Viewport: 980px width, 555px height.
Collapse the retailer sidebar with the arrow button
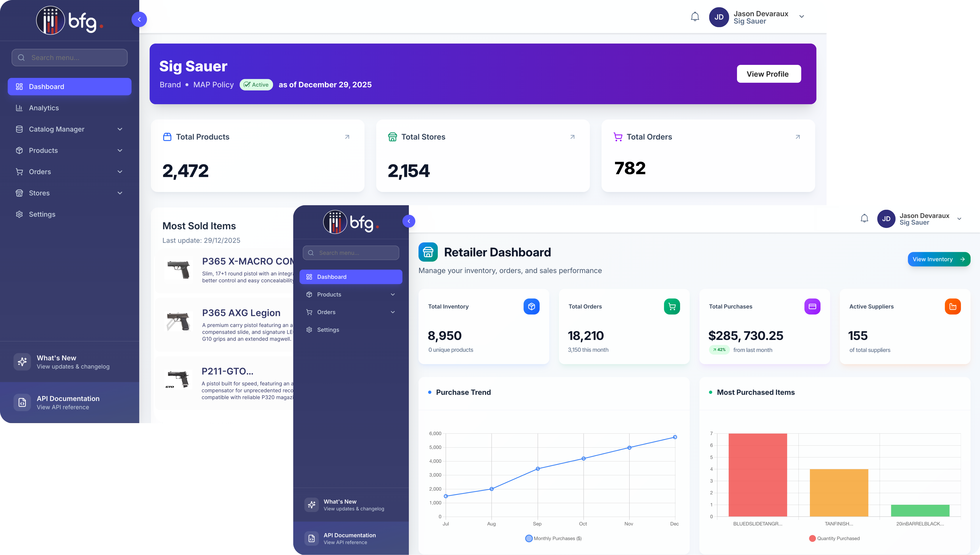point(409,221)
